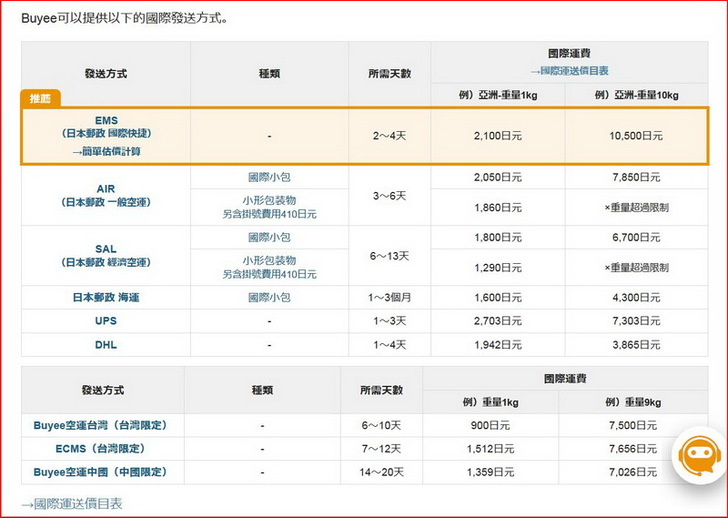Select the EMS shipping method title
Image resolution: width=728 pixels, height=518 pixels.
106,119
